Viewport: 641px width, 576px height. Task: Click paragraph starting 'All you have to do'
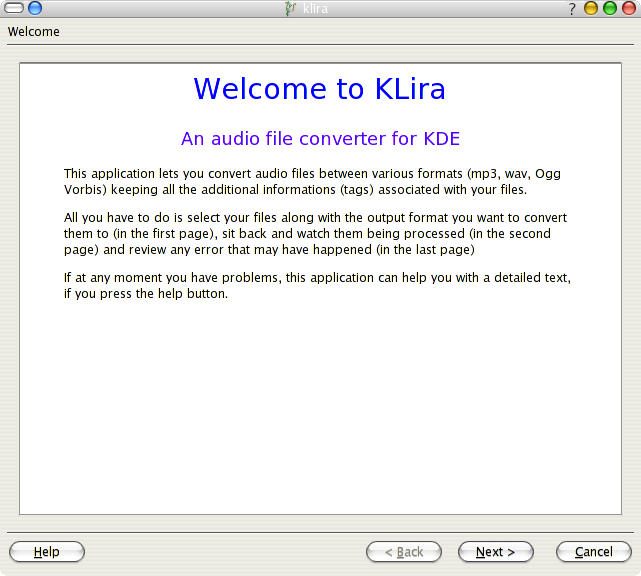pos(315,234)
